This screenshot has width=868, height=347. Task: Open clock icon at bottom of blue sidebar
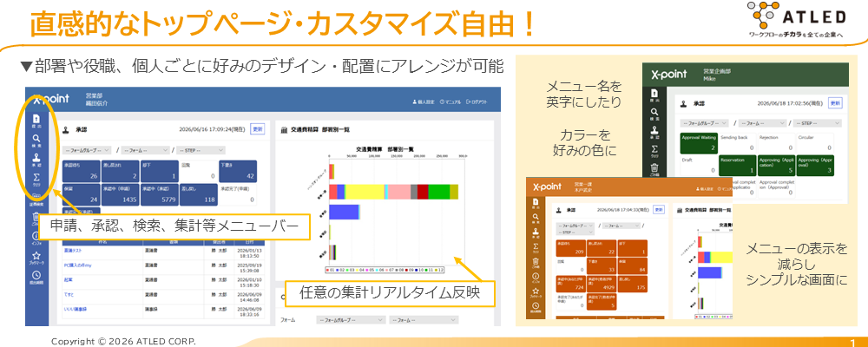point(36,277)
